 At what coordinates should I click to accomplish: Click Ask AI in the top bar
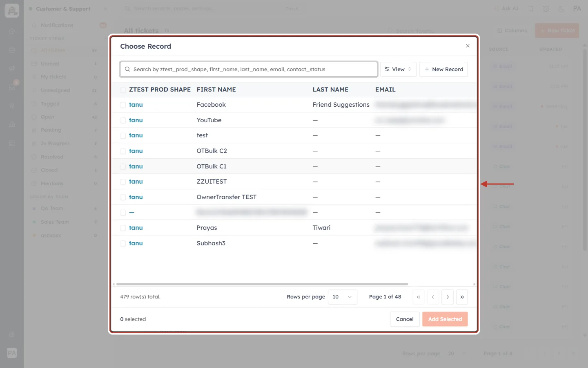pos(506,9)
